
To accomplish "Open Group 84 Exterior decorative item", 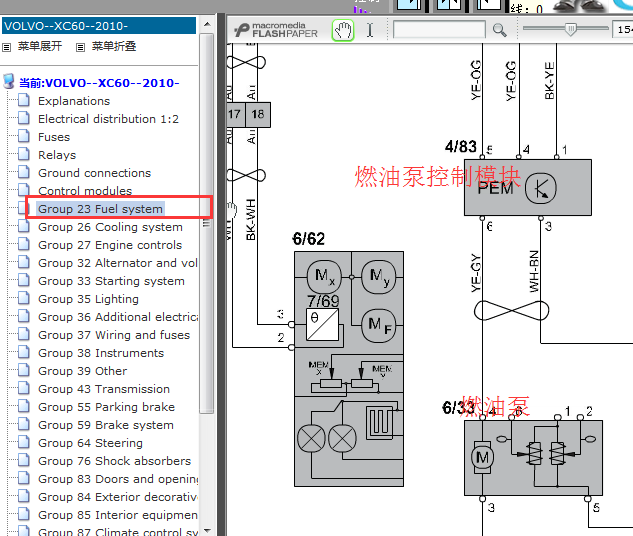I will pos(118,497).
